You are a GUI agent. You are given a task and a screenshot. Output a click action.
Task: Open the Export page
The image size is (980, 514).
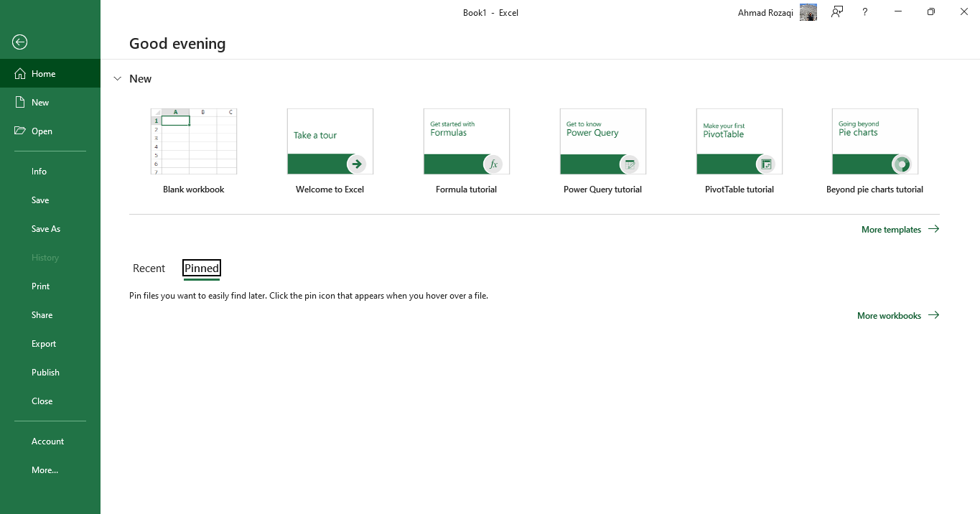(50, 343)
